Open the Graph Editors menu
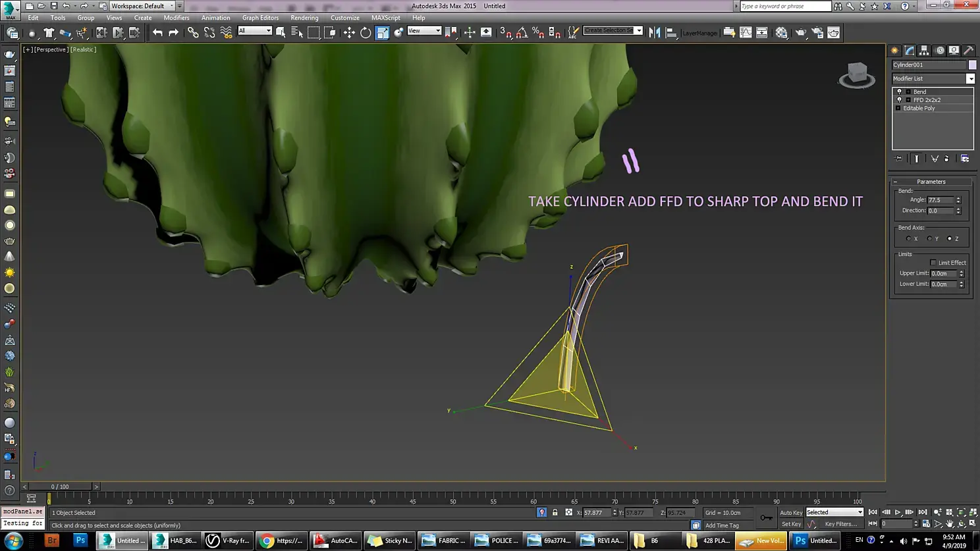The image size is (980, 551). pos(260,18)
